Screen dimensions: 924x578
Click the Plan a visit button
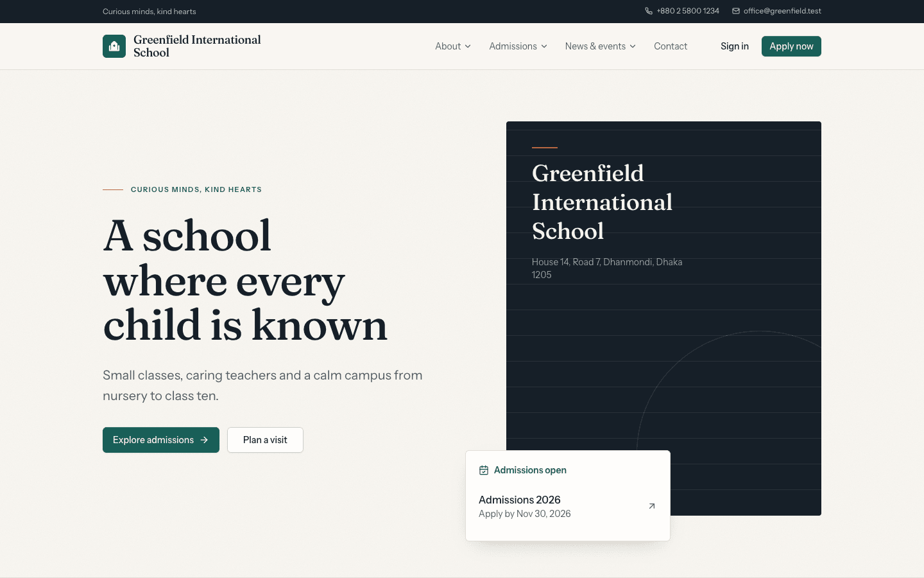(265, 440)
